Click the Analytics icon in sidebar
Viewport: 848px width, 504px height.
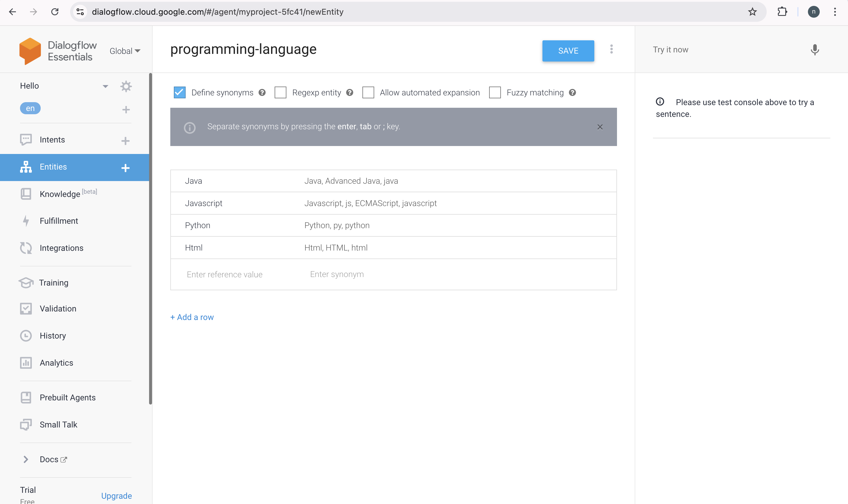[x=25, y=362]
